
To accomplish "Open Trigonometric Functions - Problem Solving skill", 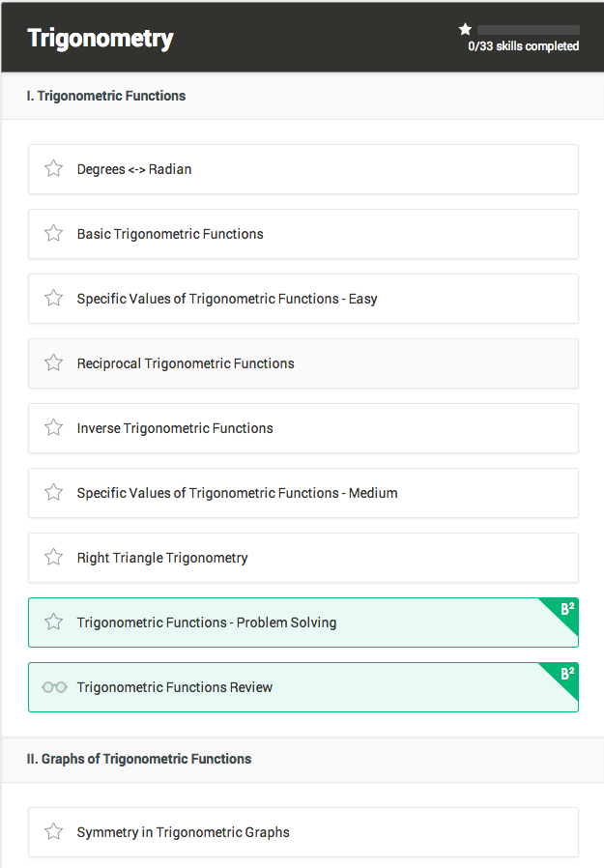I will point(303,622).
